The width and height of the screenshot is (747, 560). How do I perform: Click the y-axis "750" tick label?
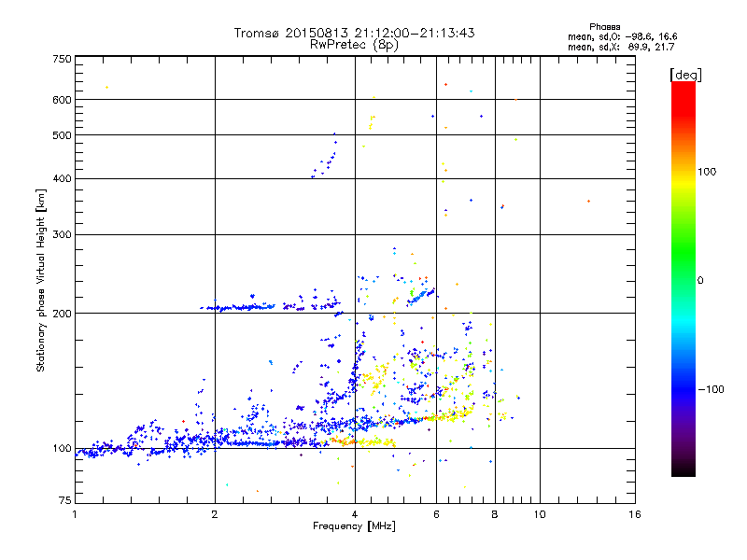pyautogui.click(x=62, y=59)
